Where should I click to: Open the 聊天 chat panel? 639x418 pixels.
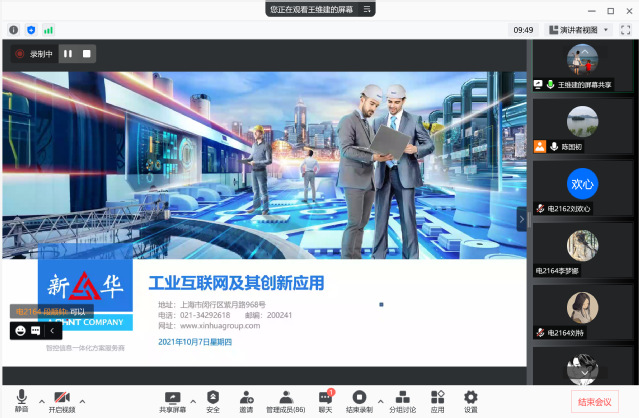click(x=325, y=399)
